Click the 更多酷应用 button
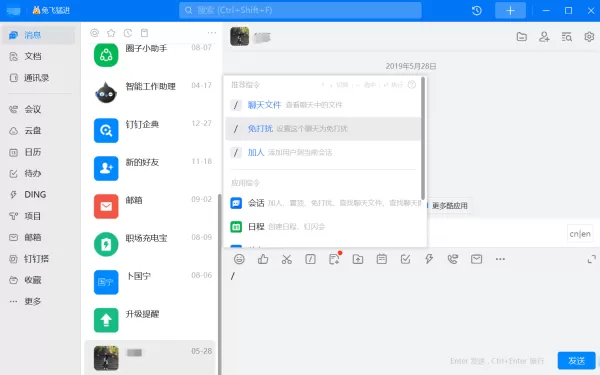 (x=449, y=205)
